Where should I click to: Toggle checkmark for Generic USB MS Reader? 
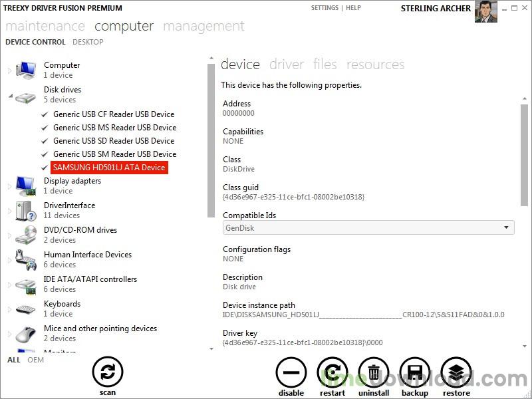tap(45, 128)
